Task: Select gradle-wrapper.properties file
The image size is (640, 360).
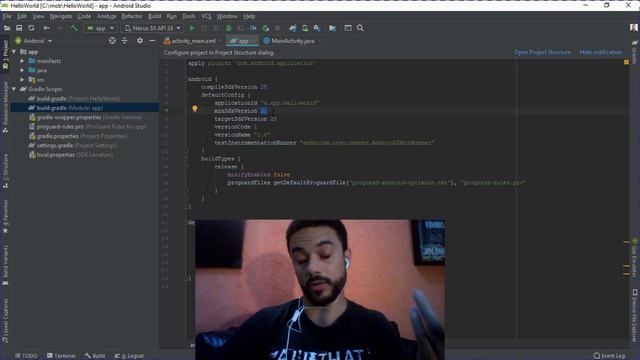Action: (85, 117)
